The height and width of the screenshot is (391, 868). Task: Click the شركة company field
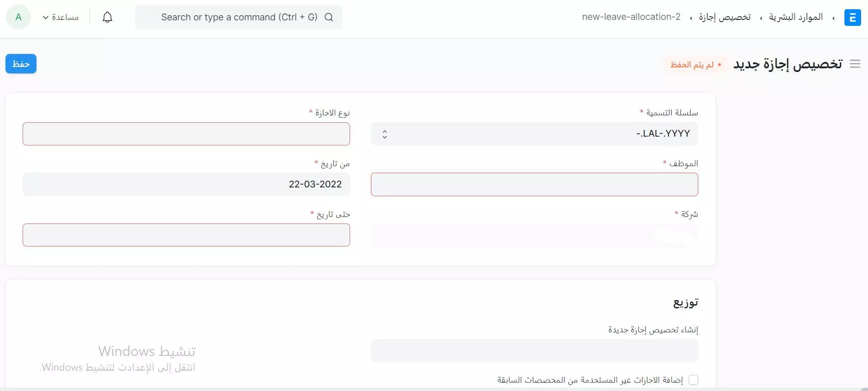point(534,235)
